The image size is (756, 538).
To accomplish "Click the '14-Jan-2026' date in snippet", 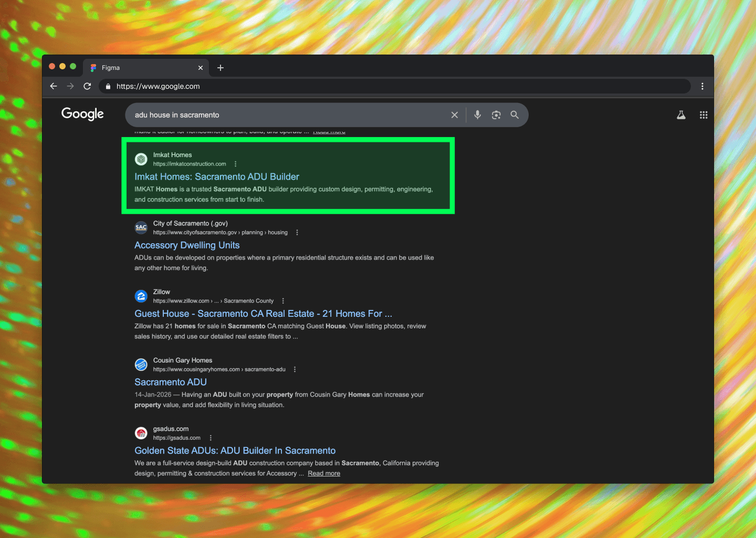I will pyautogui.click(x=153, y=395).
